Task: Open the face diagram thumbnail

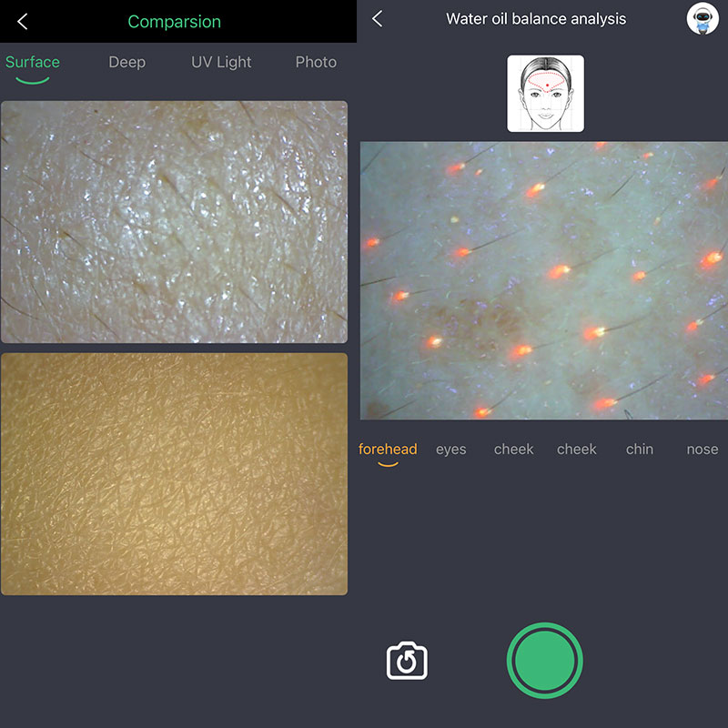Action: tap(545, 94)
